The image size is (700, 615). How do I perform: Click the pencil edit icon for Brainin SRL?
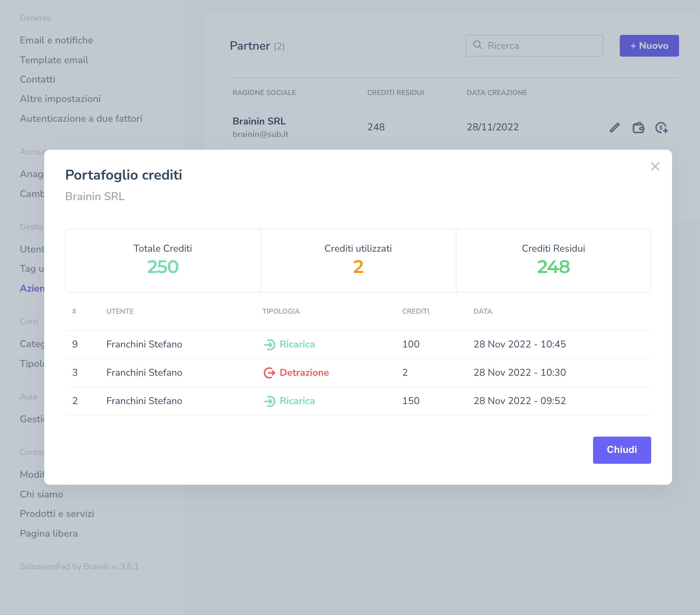pos(615,128)
